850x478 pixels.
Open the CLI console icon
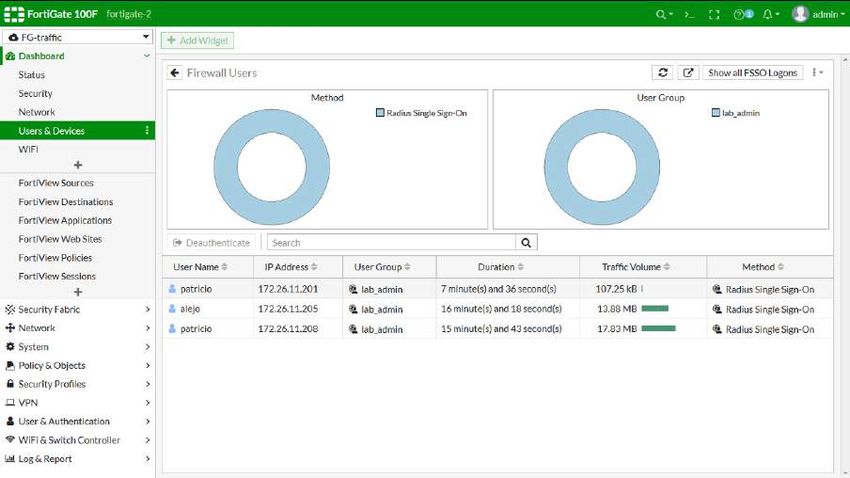[x=689, y=15]
